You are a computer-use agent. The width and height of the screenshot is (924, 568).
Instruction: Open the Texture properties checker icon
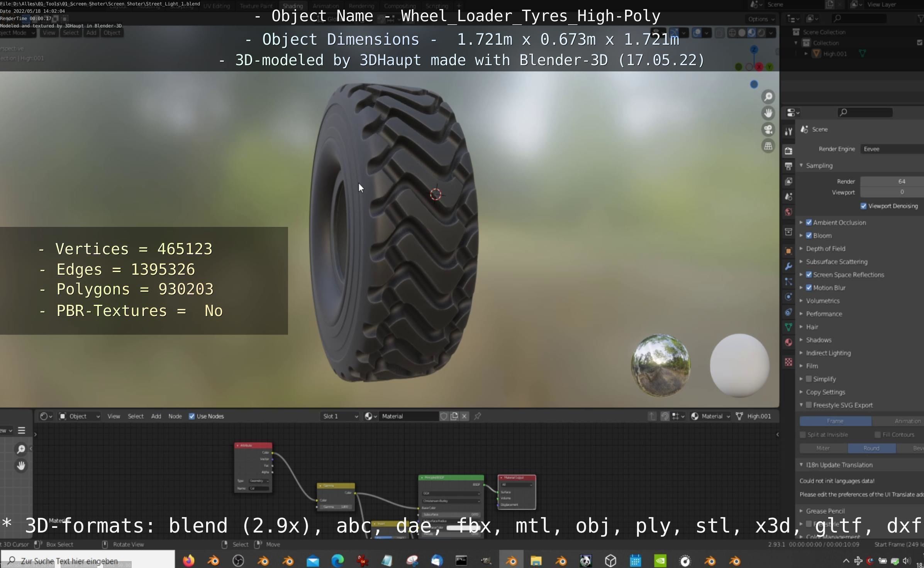click(788, 362)
